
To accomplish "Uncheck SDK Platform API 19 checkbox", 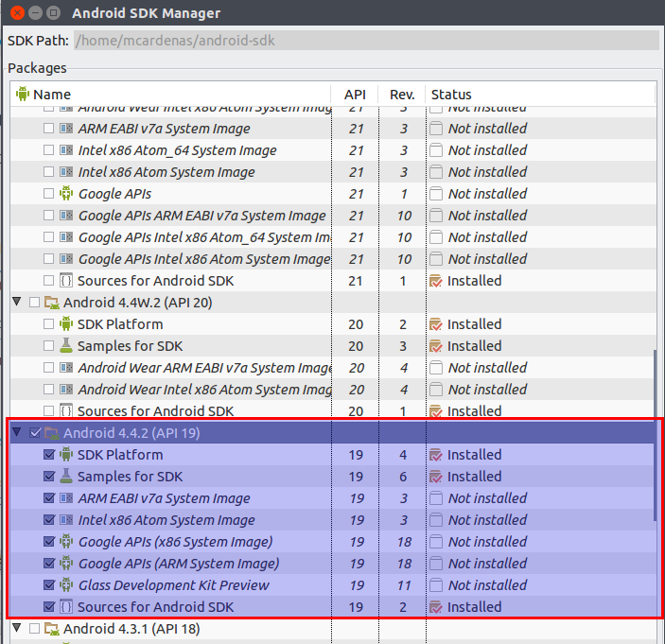I will click(49, 455).
